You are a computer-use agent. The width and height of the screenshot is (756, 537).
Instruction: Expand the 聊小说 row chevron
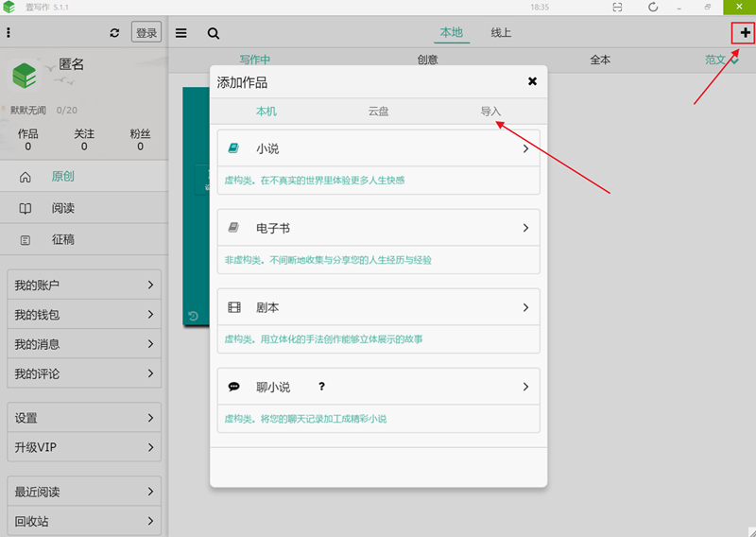[526, 387]
